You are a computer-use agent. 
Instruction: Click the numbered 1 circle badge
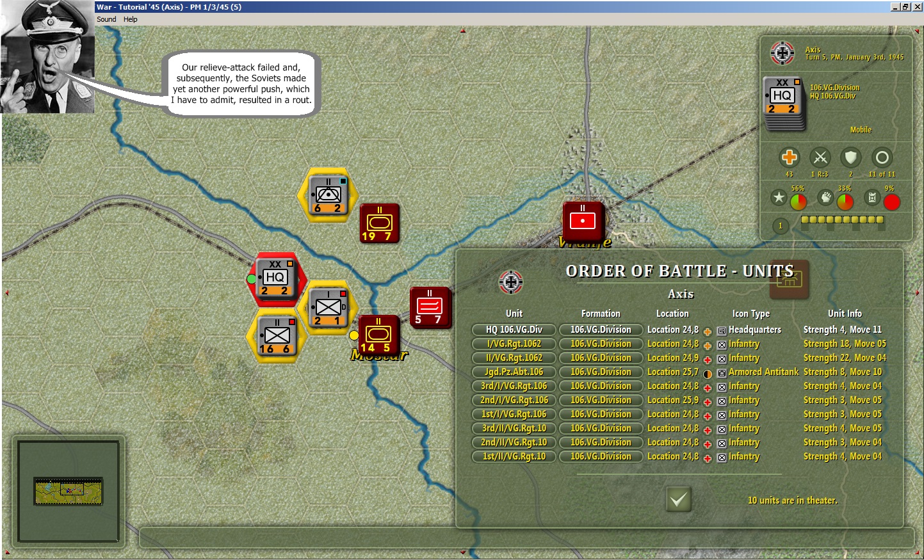click(781, 226)
